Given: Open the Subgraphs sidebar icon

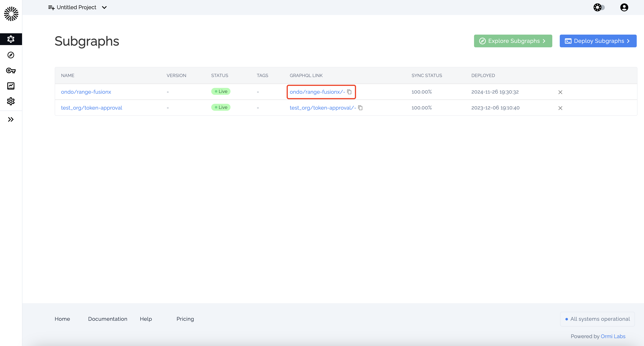Looking at the screenshot, I should (x=11, y=39).
